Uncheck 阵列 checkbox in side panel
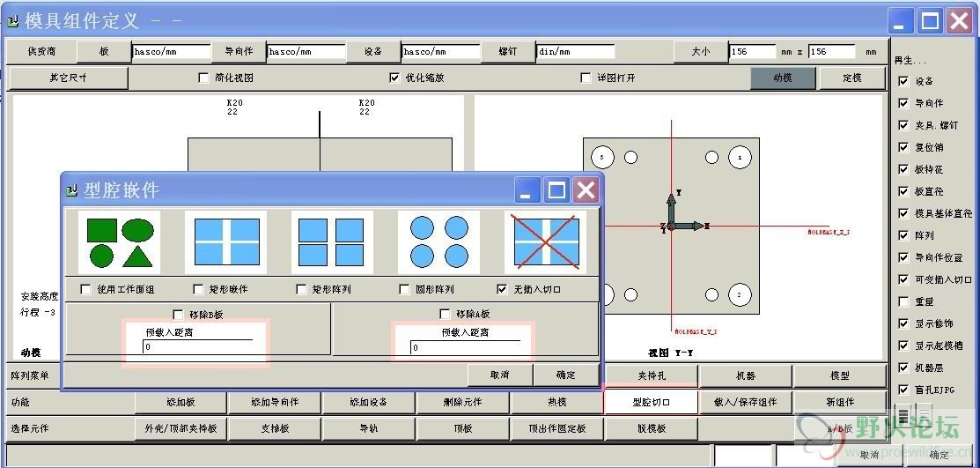Image resolution: width=980 pixels, height=468 pixels. [x=903, y=235]
